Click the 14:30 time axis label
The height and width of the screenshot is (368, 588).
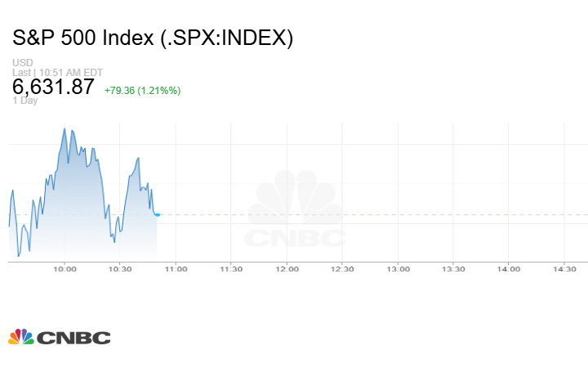click(x=564, y=269)
